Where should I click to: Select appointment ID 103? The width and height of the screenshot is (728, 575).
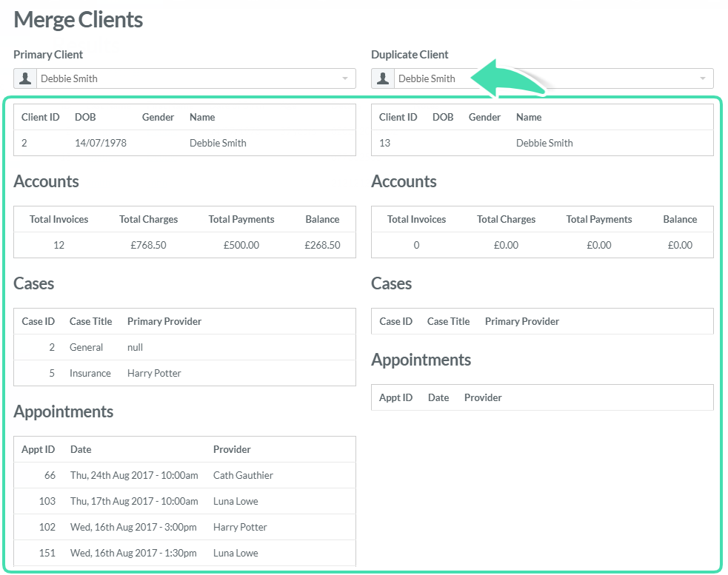[47, 501]
